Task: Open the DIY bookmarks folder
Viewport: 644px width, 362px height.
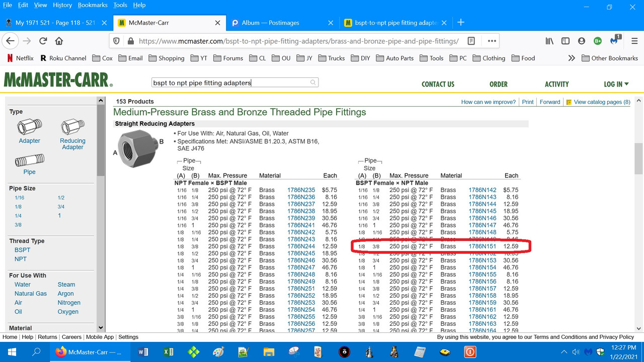Action: (360, 58)
